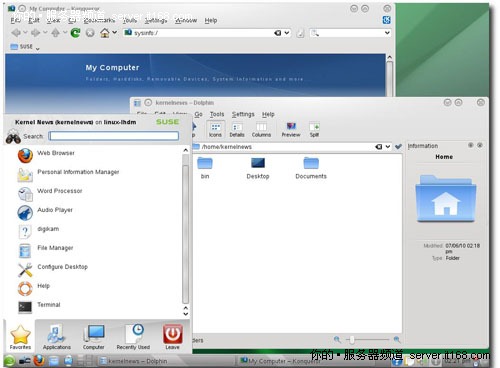Switch to My Computer Konqueror taskbar entry

(x=279, y=361)
